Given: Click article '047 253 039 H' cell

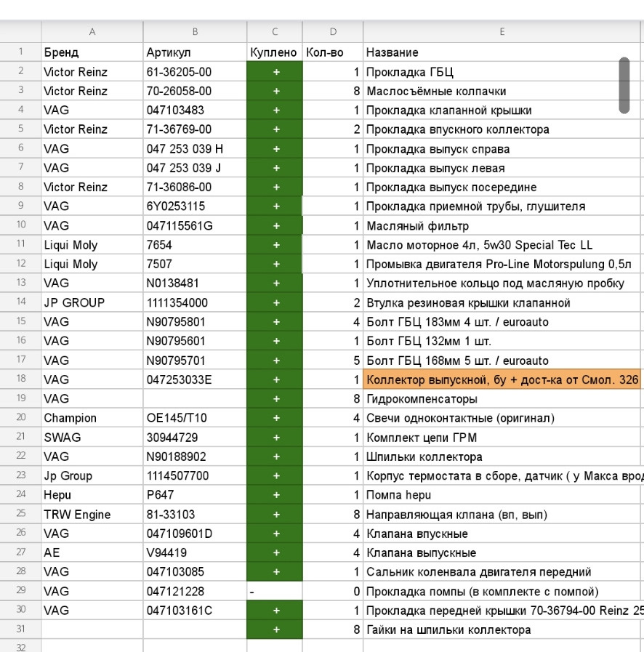Looking at the screenshot, I should click(x=195, y=149).
